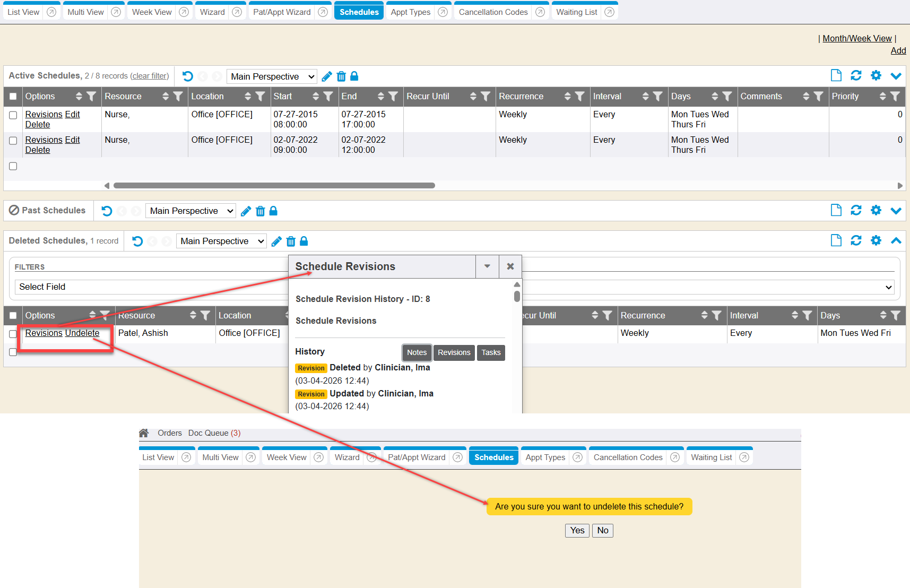Click the lock icon in Deleted Schedules toolbar
This screenshot has height=588, width=910.
(304, 241)
